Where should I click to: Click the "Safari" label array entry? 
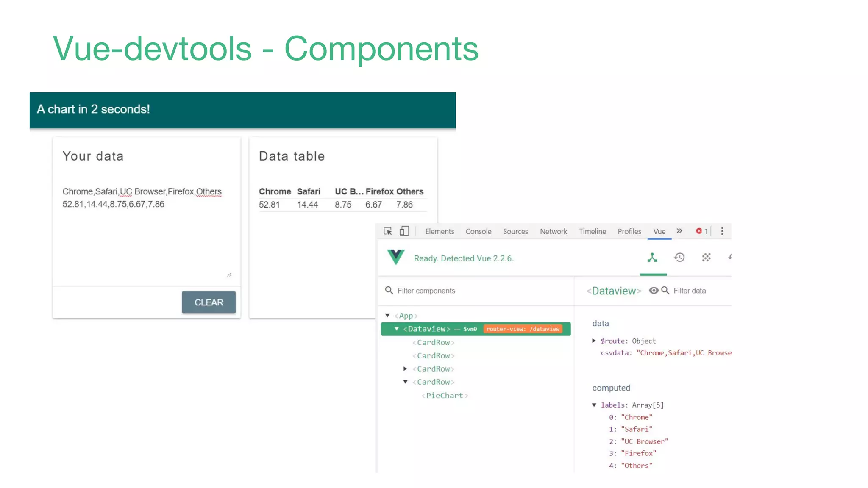(637, 429)
